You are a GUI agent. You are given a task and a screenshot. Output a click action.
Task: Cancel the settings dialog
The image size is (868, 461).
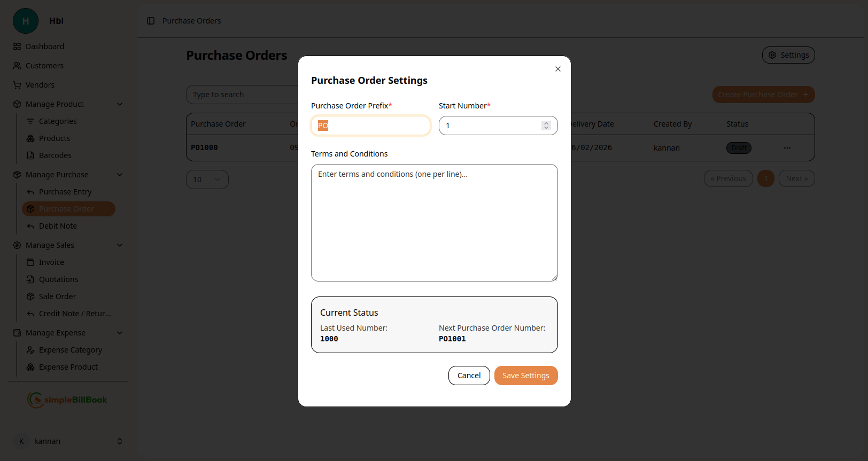469,376
